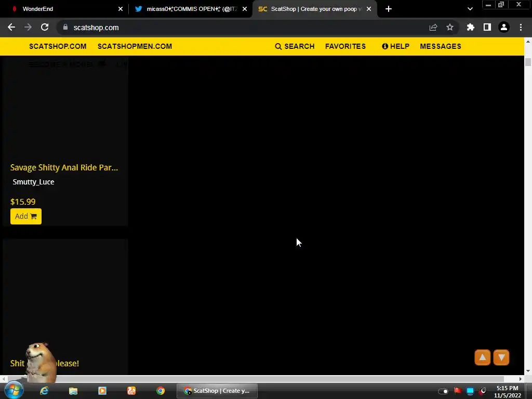Open the media player taskbar icon
The width and height of the screenshot is (532, 399).
tap(102, 391)
